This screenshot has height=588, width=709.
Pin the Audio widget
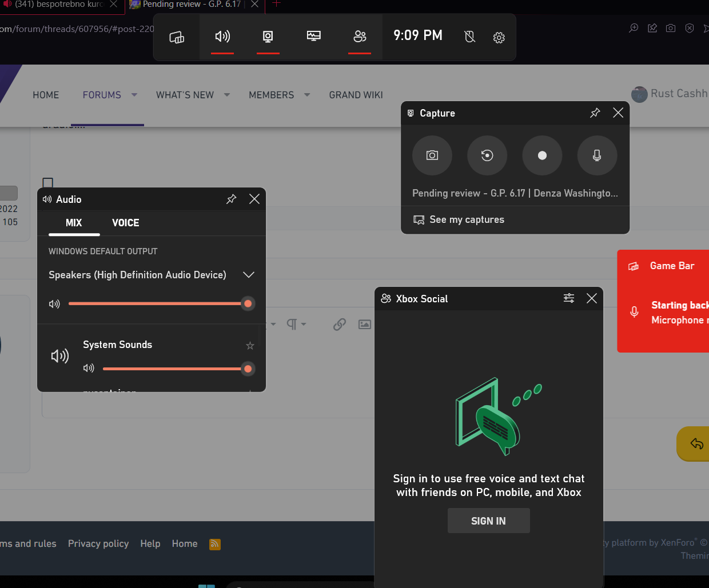click(232, 199)
